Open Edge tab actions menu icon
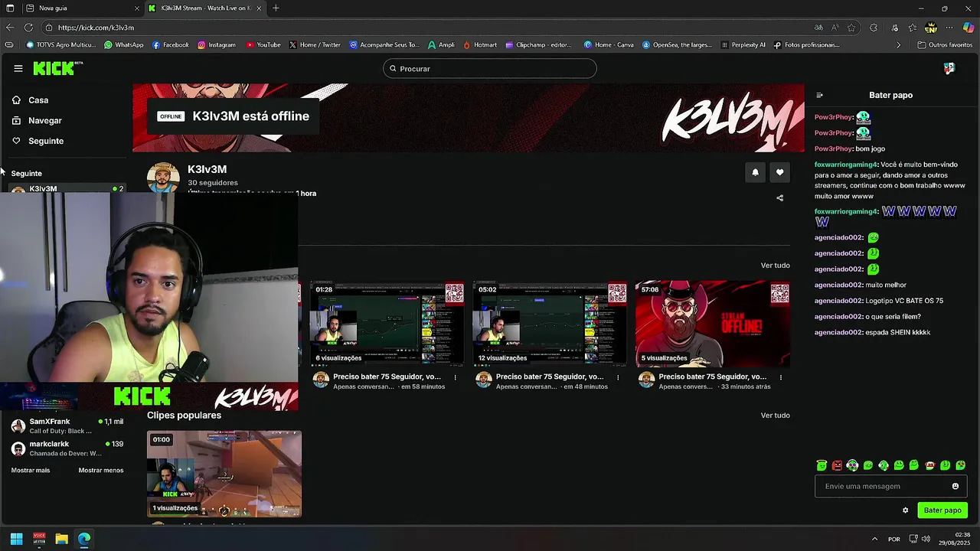Image resolution: width=980 pixels, height=551 pixels. point(10,8)
